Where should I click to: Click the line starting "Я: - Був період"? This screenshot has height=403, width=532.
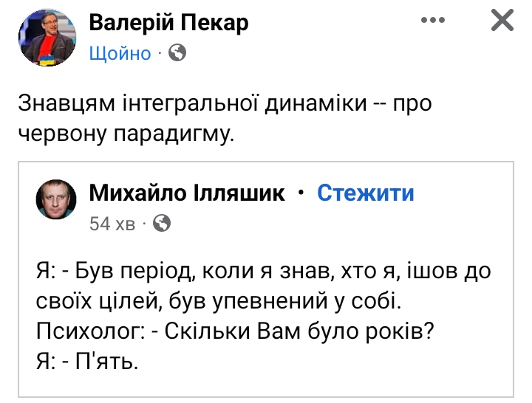pos(262,272)
